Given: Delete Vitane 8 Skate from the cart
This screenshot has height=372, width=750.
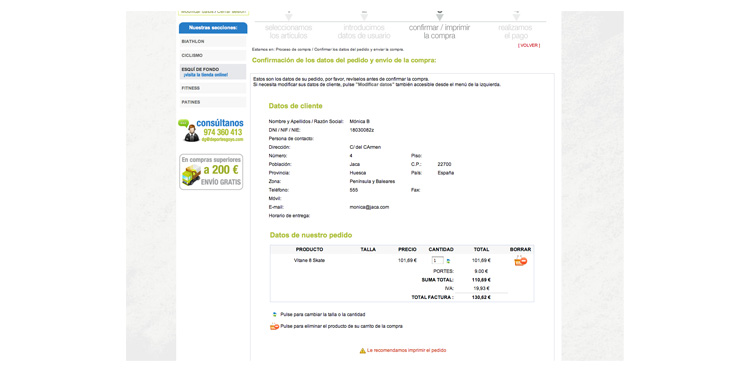Looking at the screenshot, I should pyautogui.click(x=520, y=261).
